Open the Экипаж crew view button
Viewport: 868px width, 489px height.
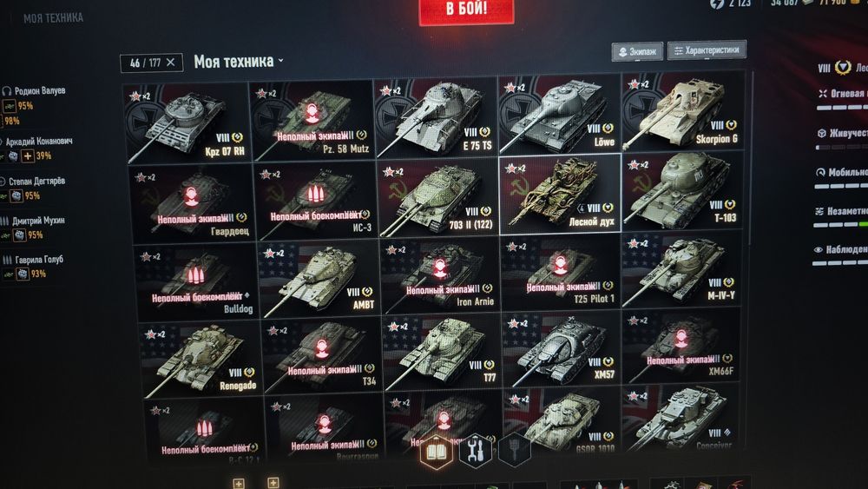tap(637, 51)
